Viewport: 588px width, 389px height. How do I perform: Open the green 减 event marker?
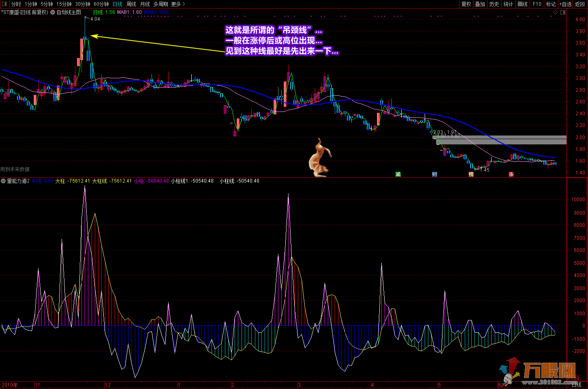[x=398, y=174]
